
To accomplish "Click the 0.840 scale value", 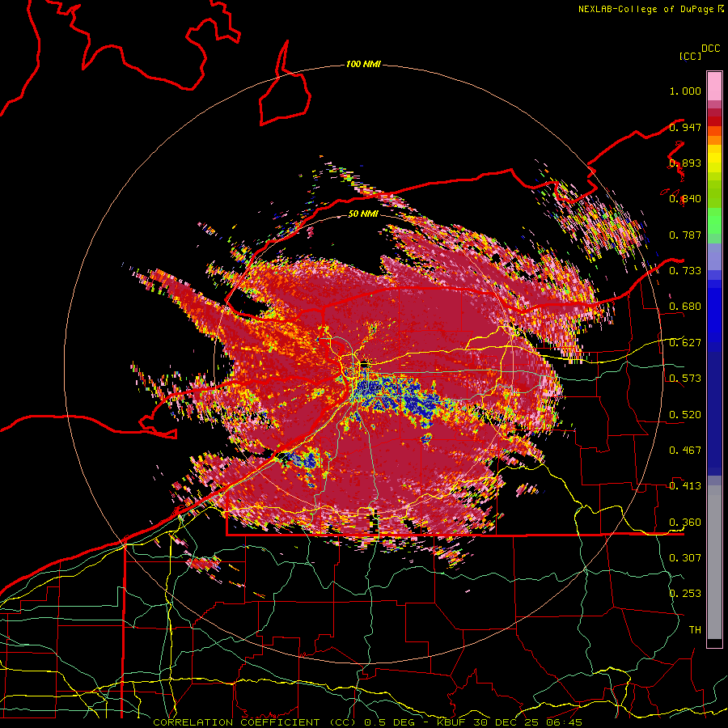I will 685,199.
